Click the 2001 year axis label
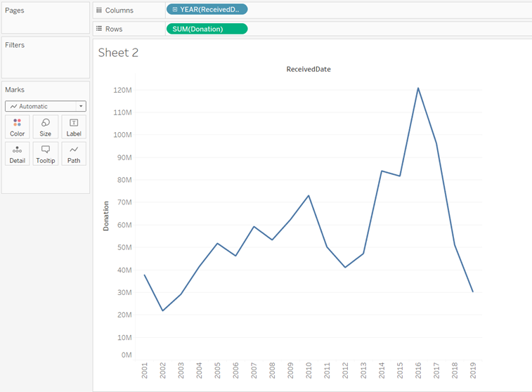This screenshot has width=532, height=392. [145, 370]
